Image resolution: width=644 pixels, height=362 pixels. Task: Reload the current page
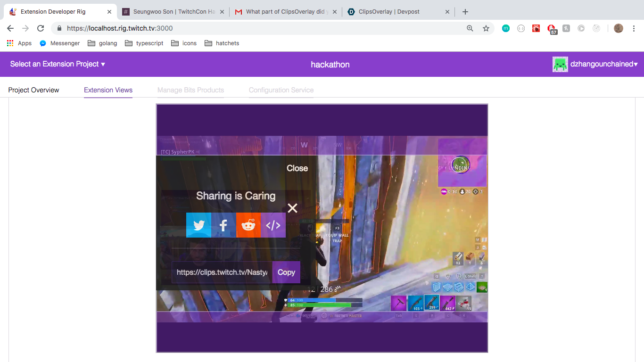point(41,28)
